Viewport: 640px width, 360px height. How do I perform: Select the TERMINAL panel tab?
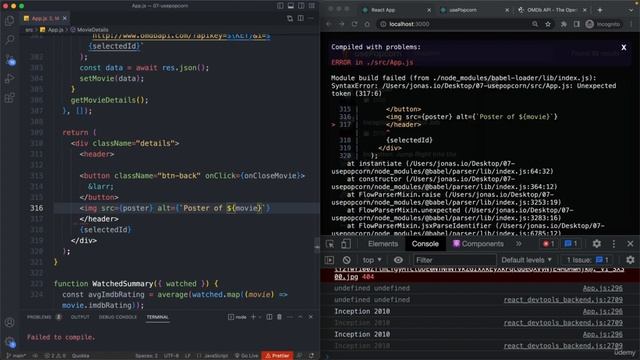pyautogui.click(x=158, y=317)
